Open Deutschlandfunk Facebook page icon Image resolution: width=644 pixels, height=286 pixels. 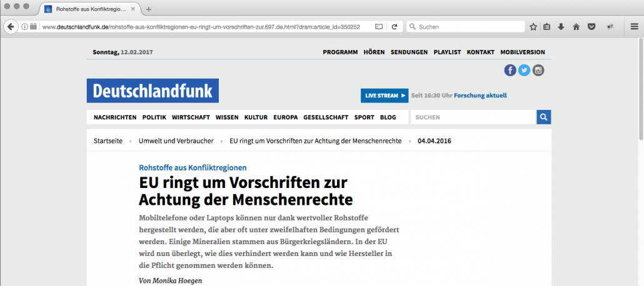pos(510,70)
